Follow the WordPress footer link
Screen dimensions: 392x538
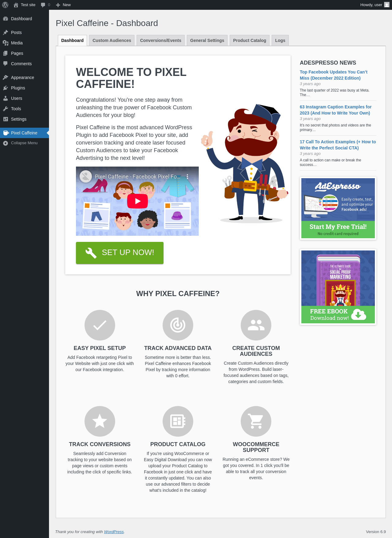coord(114,532)
